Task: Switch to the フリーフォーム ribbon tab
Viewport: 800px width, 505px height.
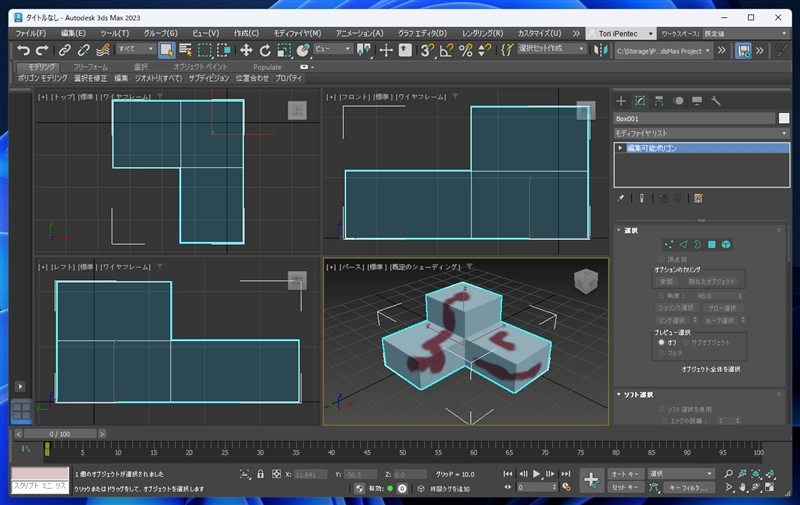Action: tap(90, 67)
